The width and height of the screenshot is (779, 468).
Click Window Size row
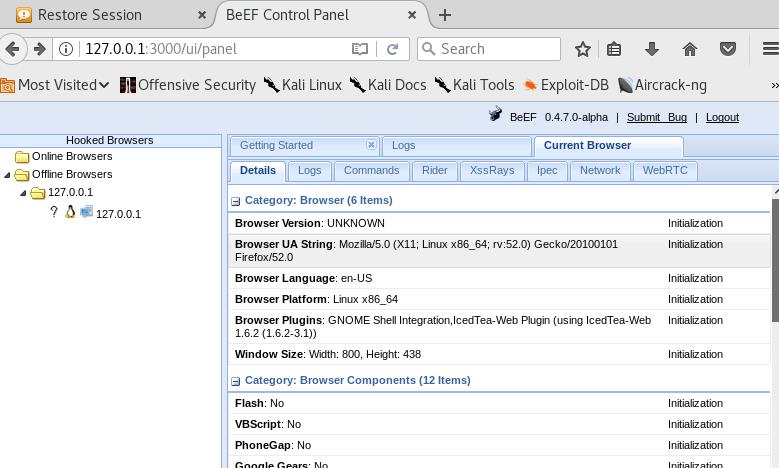pos(499,354)
